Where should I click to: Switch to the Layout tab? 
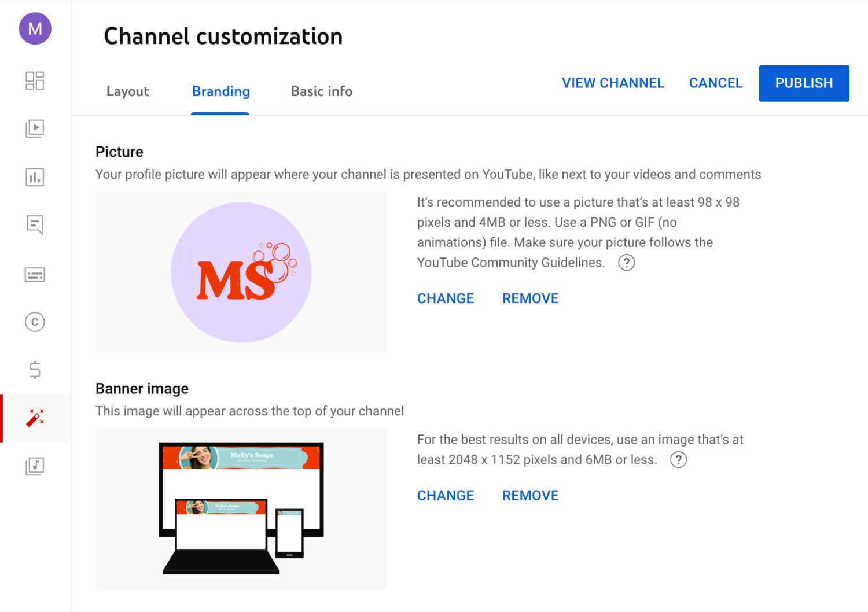pyautogui.click(x=127, y=91)
